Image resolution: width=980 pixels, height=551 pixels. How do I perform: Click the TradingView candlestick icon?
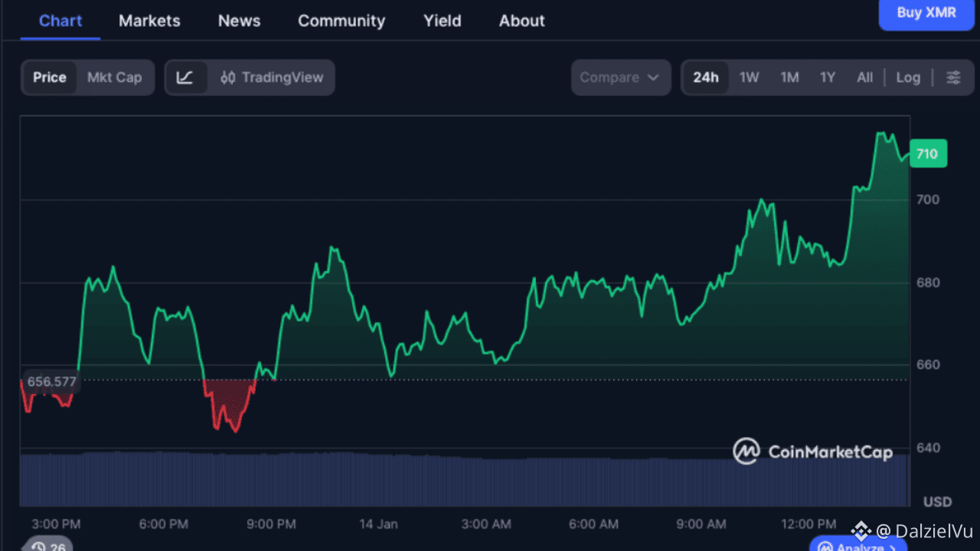[x=227, y=77]
